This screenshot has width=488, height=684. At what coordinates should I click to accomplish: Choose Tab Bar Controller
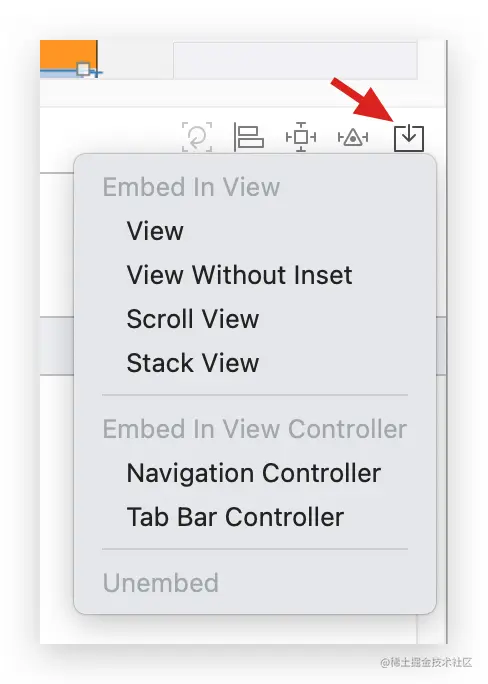point(235,517)
